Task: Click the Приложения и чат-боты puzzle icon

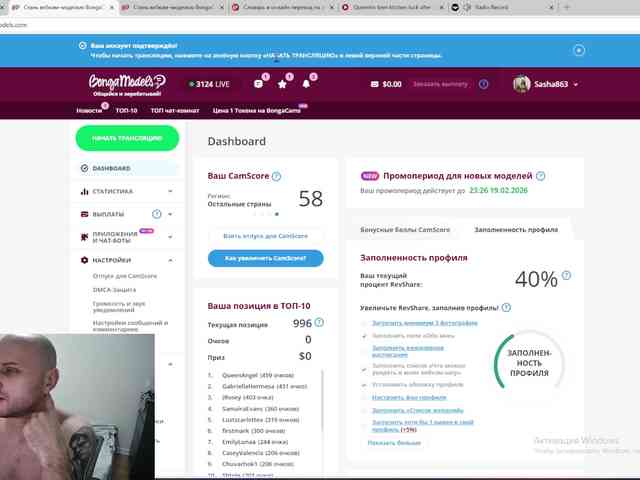Action: 84,237
